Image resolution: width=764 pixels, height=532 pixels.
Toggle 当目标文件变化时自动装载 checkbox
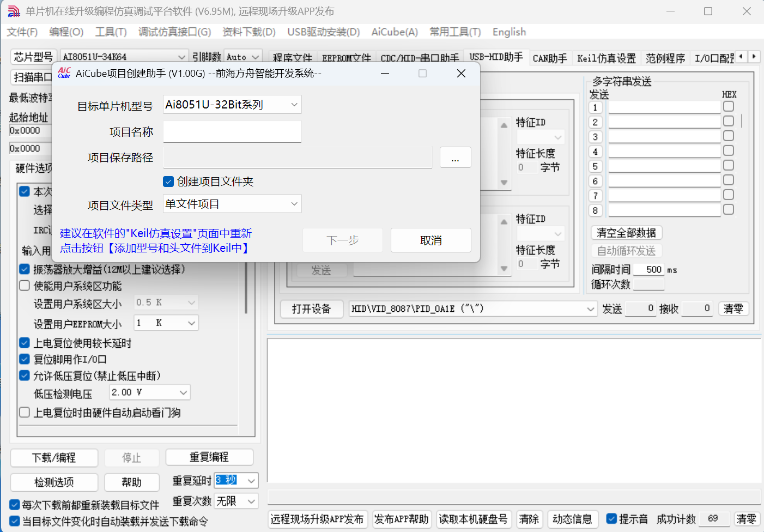15,521
